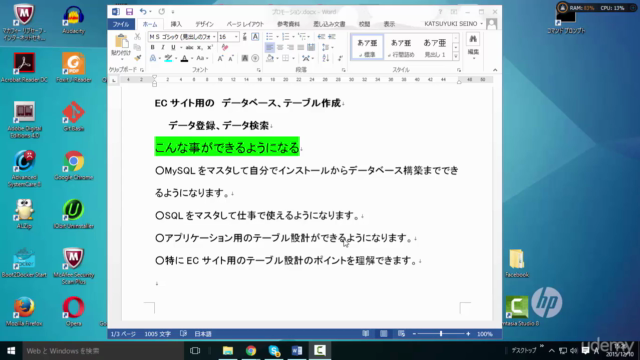Click the Format Painter brush icon
Image resolution: width=640 pixels, height=360 pixels.
click(x=138, y=58)
